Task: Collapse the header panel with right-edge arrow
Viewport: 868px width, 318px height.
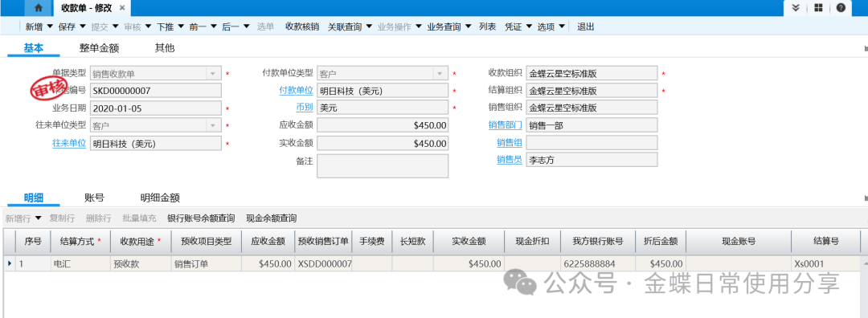Action: click(x=866, y=49)
